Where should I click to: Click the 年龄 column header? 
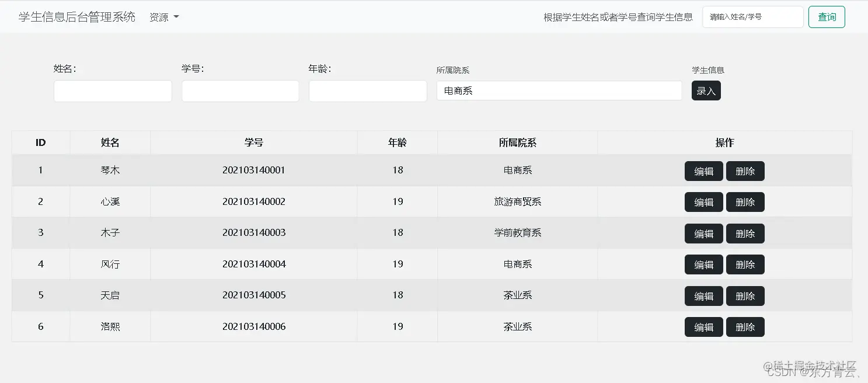(398, 142)
